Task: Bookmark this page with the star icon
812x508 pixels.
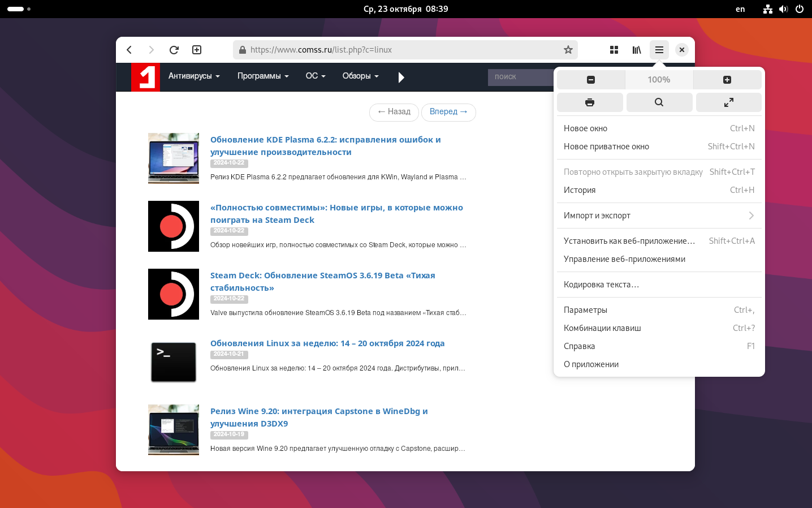Action: coord(568,50)
